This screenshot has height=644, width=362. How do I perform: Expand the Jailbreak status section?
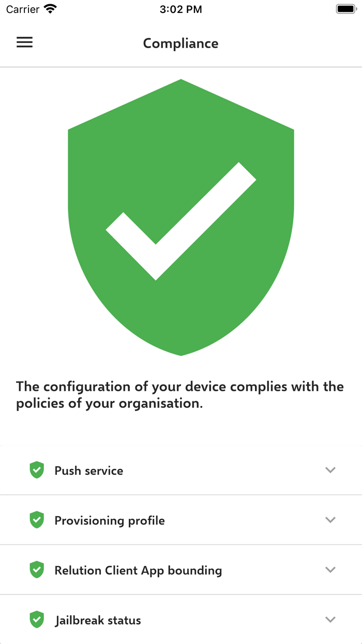click(330, 619)
